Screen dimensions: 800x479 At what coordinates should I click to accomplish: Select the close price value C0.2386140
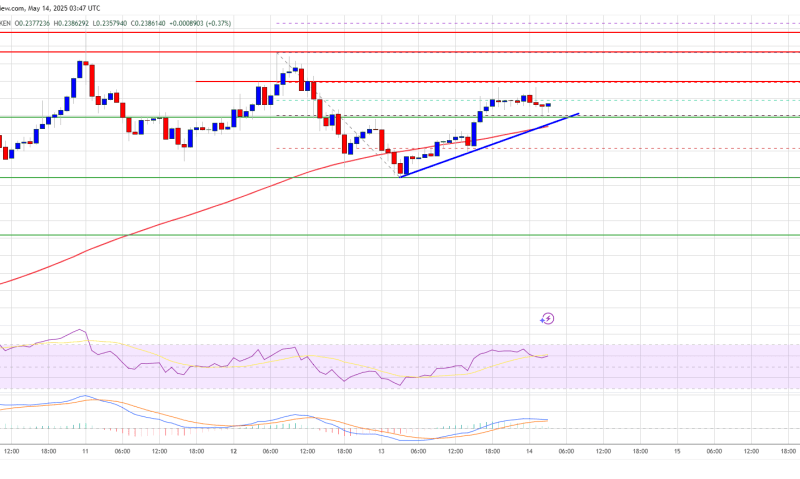click(x=148, y=23)
